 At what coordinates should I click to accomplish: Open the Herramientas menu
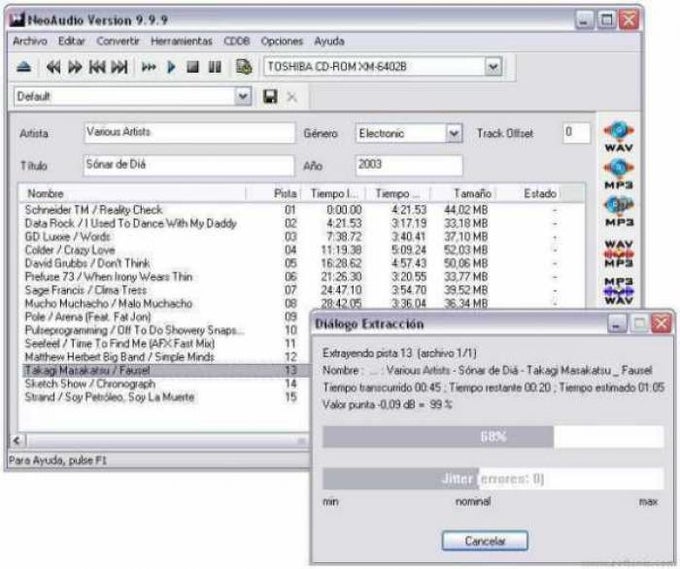pyautogui.click(x=181, y=41)
